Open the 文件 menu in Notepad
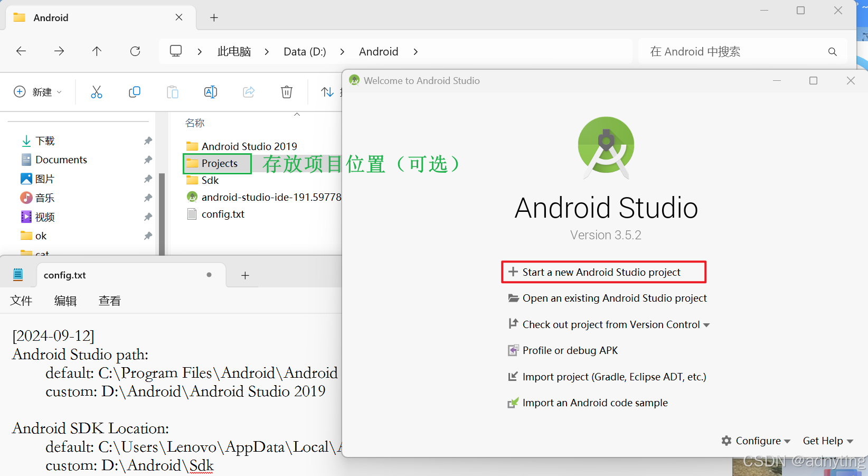Viewport: 868px width, 476px height. coord(21,301)
